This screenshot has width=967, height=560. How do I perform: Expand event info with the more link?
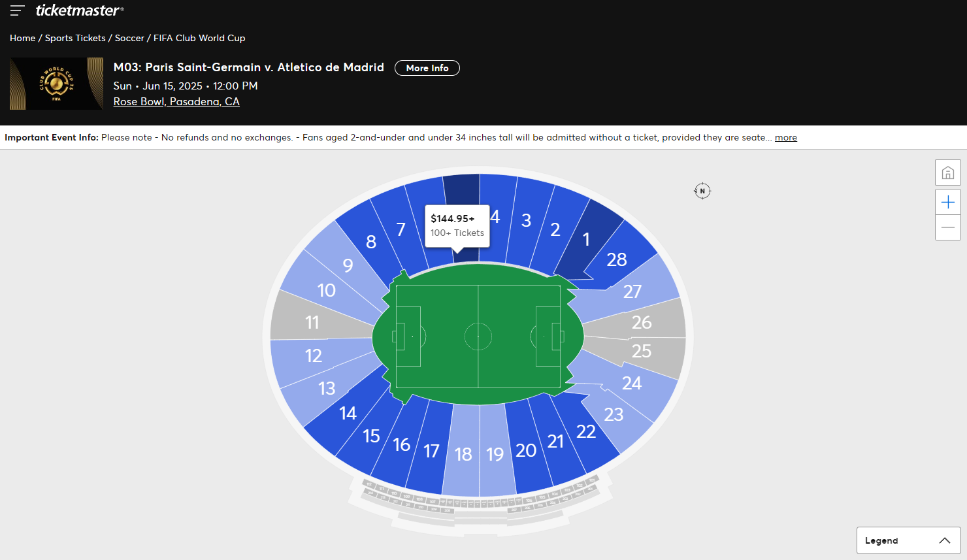[x=785, y=138]
